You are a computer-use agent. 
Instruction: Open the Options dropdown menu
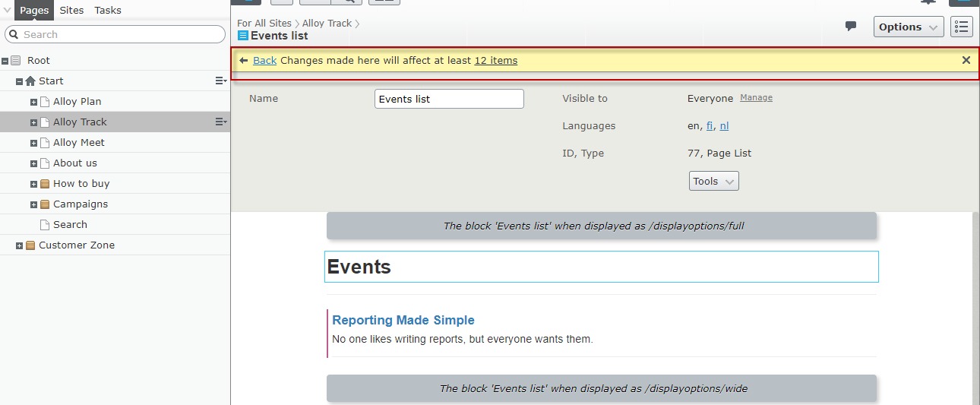(x=908, y=27)
